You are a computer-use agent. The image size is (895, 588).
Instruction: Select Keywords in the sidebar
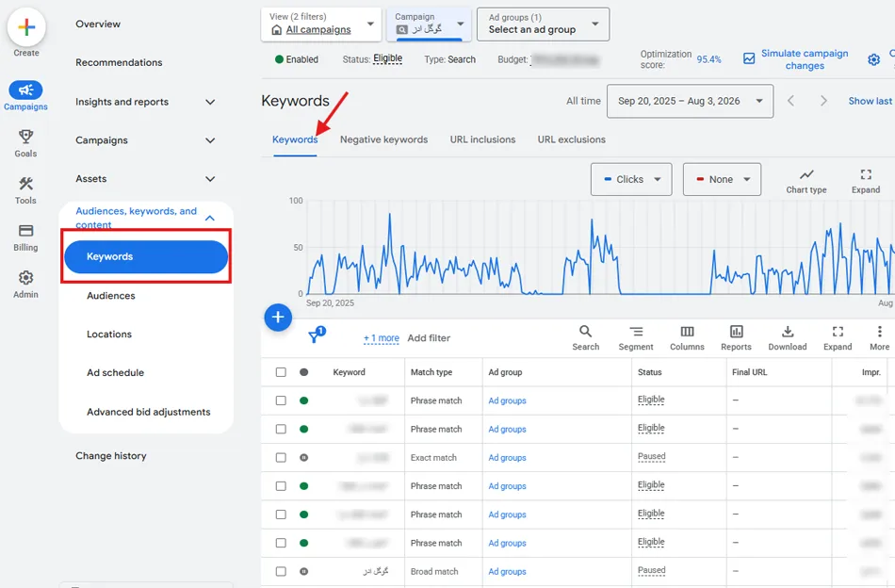pyautogui.click(x=146, y=257)
